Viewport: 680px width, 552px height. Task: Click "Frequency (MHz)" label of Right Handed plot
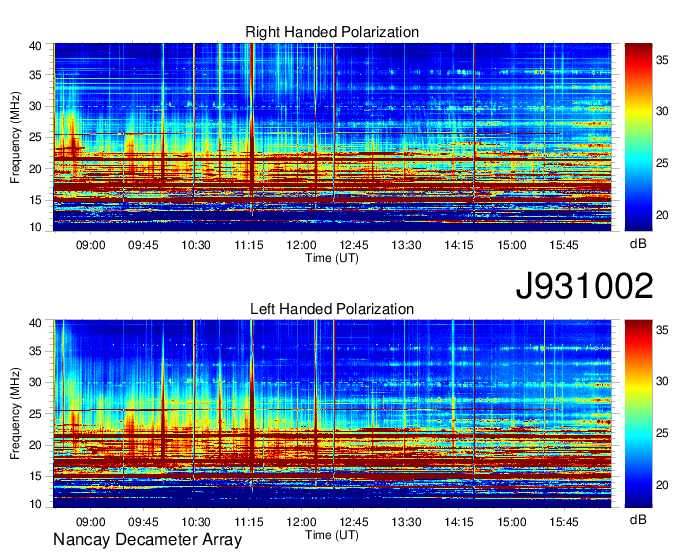click(x=15, y=137)
